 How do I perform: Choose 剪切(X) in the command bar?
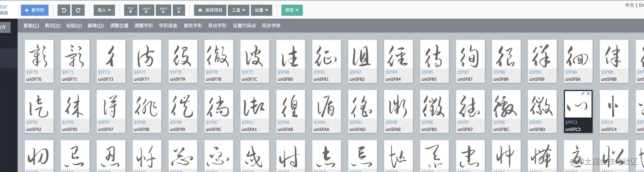coord(52,25)
